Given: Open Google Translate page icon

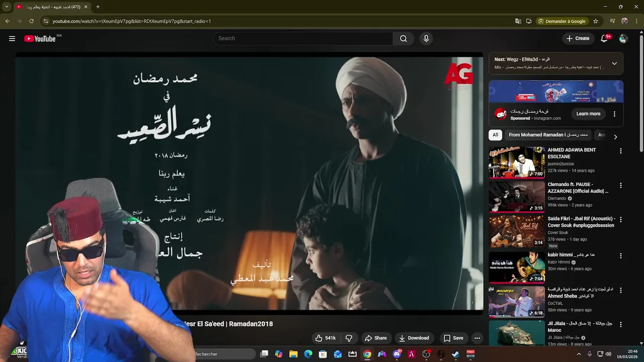Looking at the screenshot, I should pyautogui.click(x=518, y=21).
